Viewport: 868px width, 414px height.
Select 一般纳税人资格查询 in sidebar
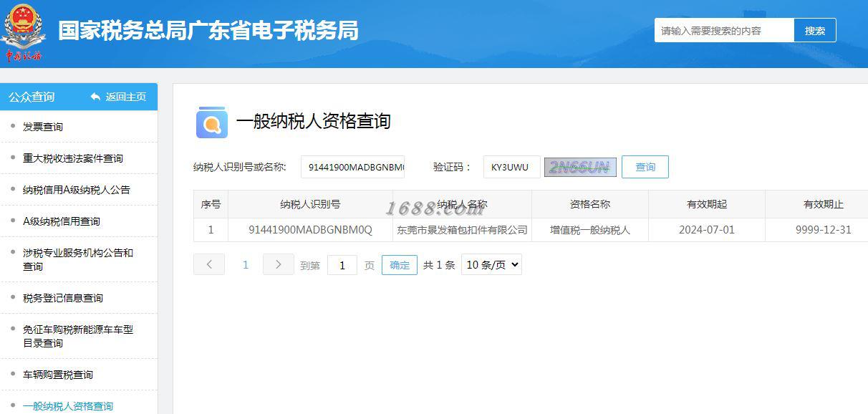tap(68, 405)
